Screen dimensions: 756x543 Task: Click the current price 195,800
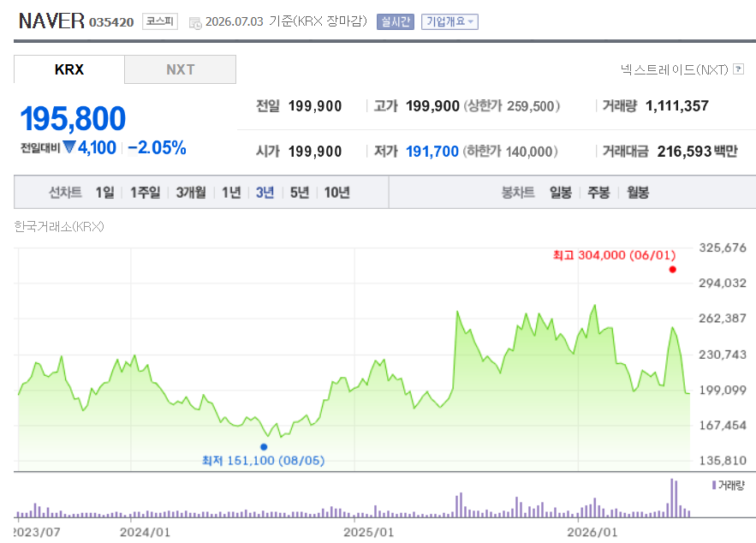[x=73, y=118]
